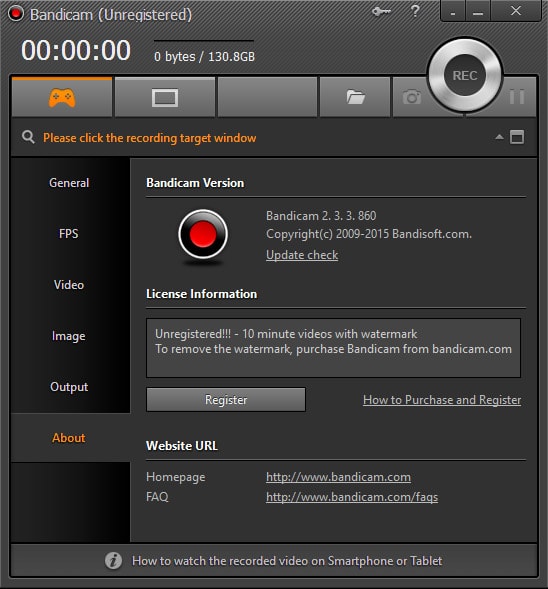The width and height of the screenshot is (548, 589).
Task: Open the Image settings tab
Action: [69, 336]
